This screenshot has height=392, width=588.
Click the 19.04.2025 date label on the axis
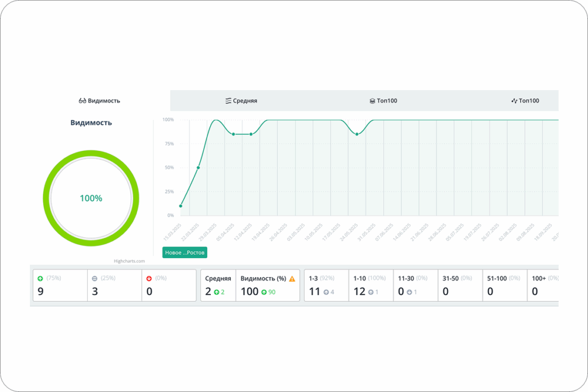coord(261,232)
